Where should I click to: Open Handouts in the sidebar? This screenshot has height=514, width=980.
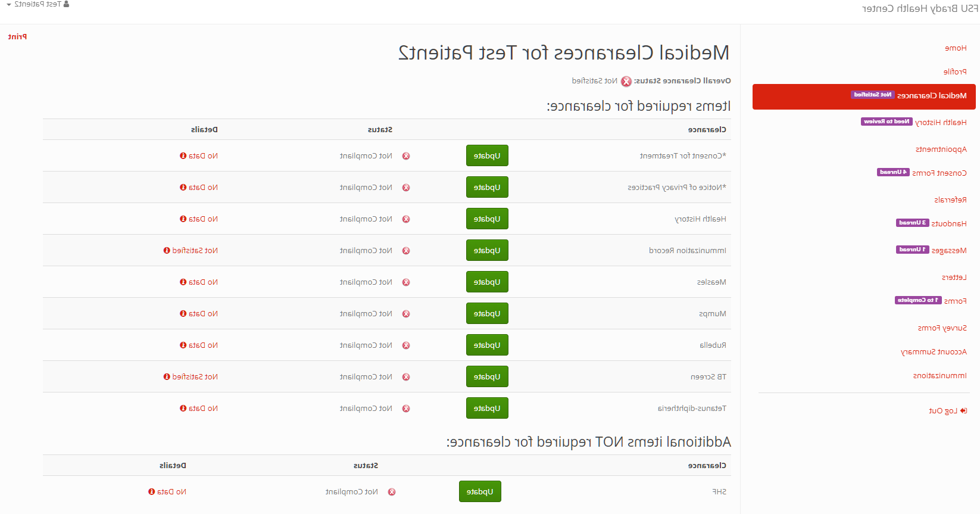pyautogui.click(x=949, y=223)
